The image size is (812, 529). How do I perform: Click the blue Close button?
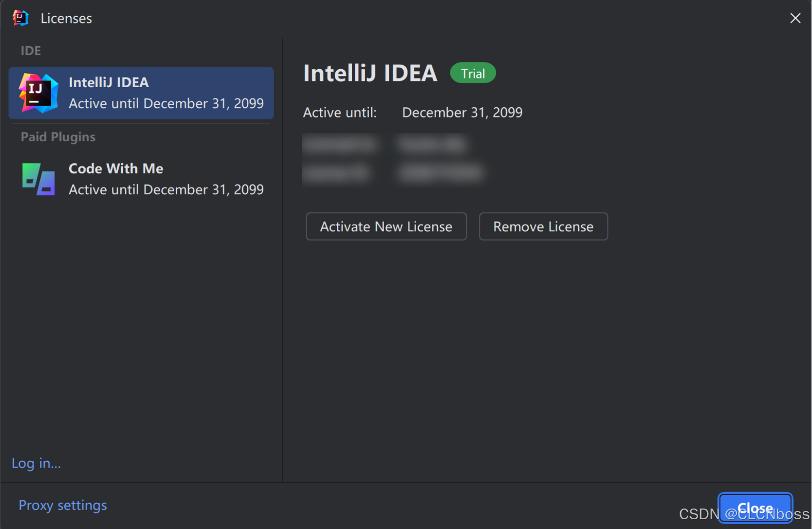[756, 508]
